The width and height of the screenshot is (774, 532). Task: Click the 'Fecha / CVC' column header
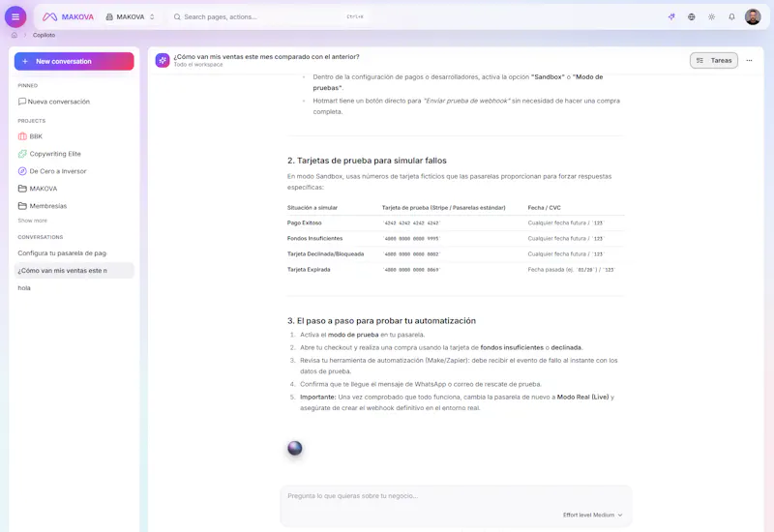point(544,208)
